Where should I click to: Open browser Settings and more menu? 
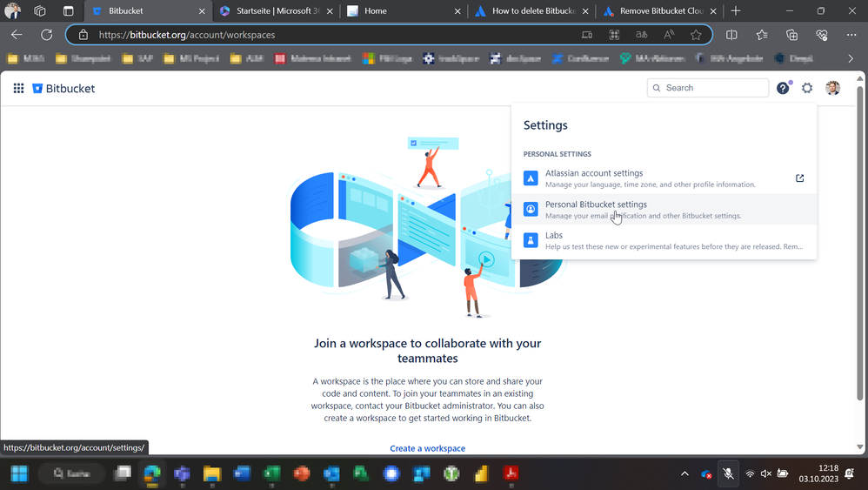851,35
